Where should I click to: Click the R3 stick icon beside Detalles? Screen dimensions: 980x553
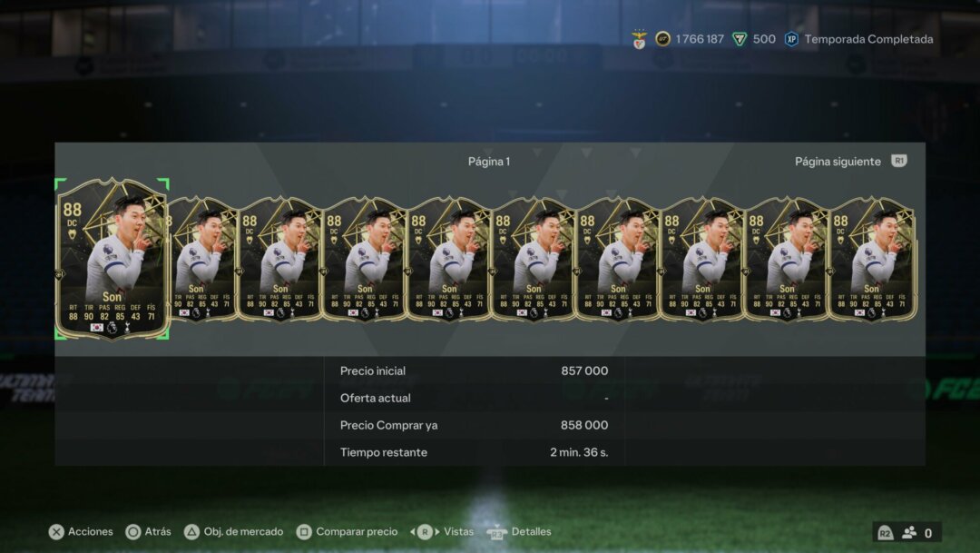(x=496, y=532)
